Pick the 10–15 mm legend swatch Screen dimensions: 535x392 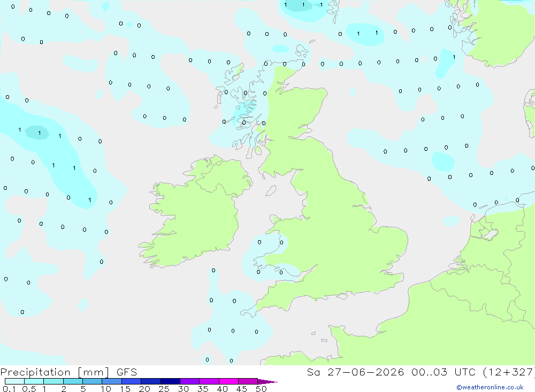pyautogui.click(x=112, y=381)
